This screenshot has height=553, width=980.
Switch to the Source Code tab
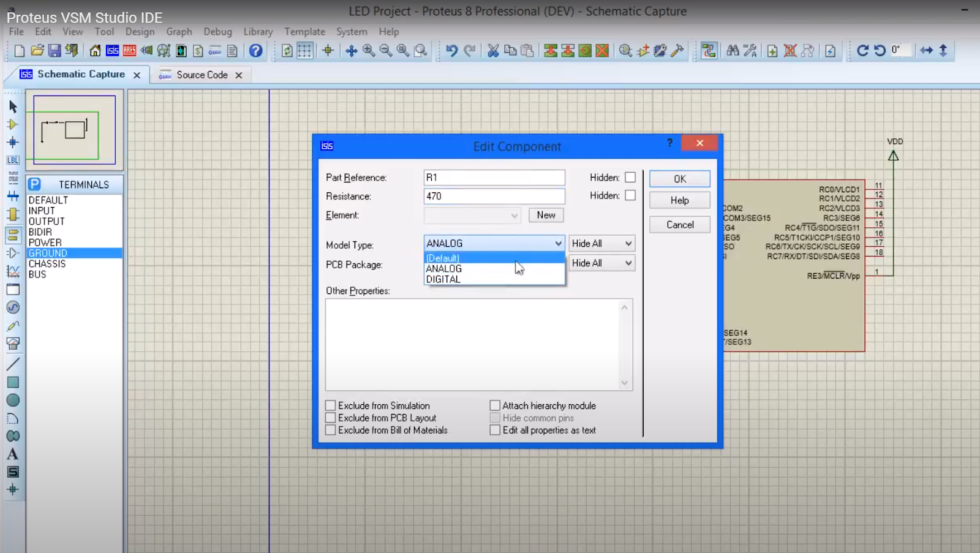[202, 74]
